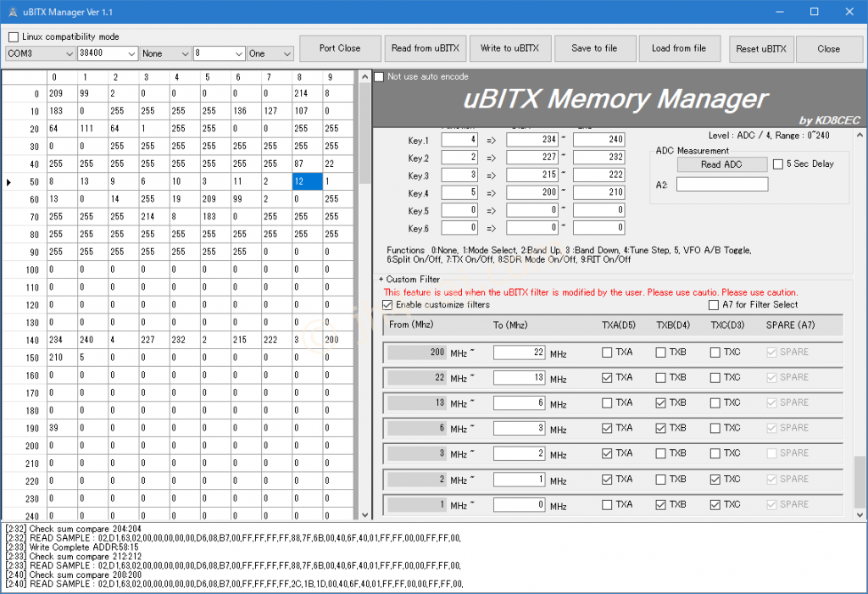This screenshot has width=868, height=594.
Task: Toggle TXC checkbox in 1 MHz row
Action: pyautogui.click(x=715, y=505)
